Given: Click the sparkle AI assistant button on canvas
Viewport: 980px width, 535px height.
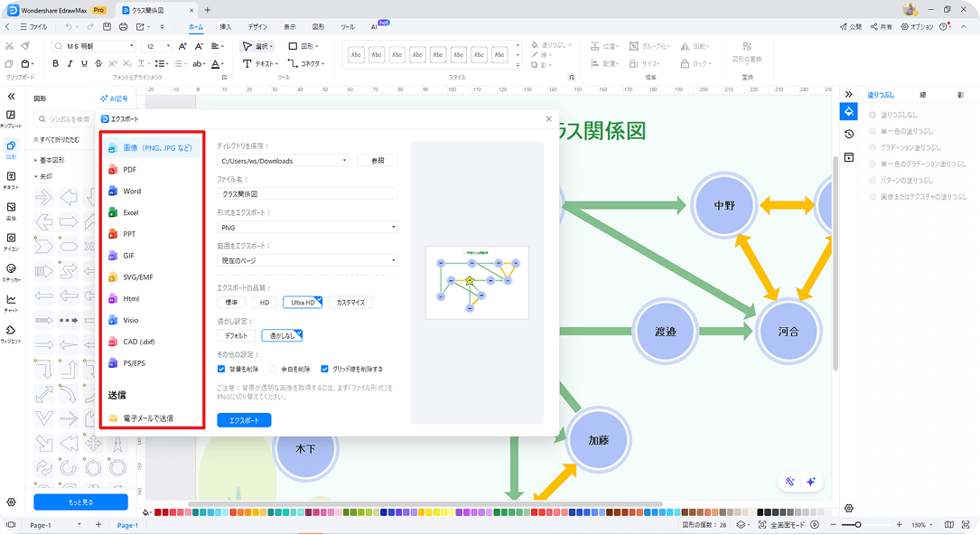Looking at the screenshot, I should [x=811, y=482].
